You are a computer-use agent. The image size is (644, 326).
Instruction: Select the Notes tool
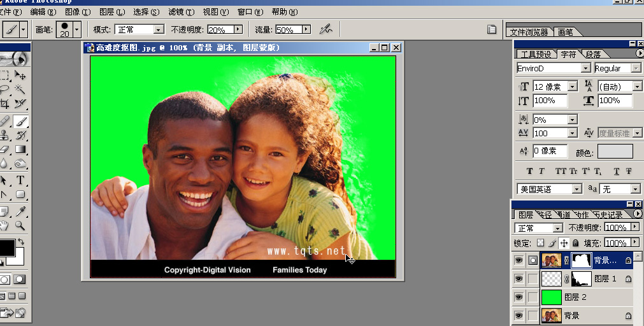pos(5,211)
